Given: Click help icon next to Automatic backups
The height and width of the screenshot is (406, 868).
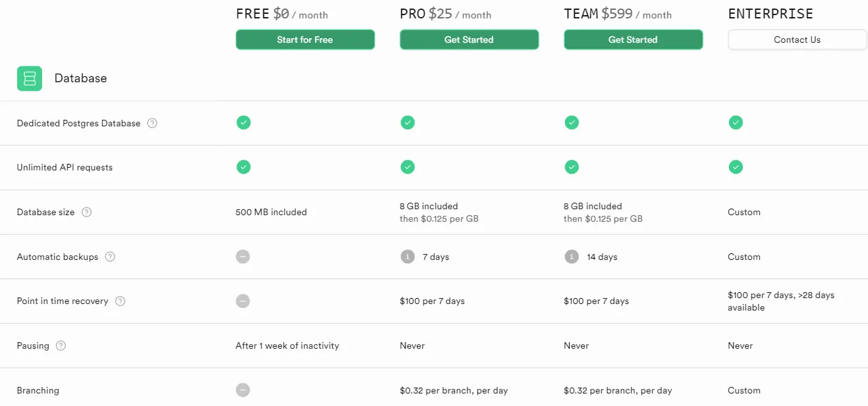Looking at the screenshot, I should [x=110, y=257].
